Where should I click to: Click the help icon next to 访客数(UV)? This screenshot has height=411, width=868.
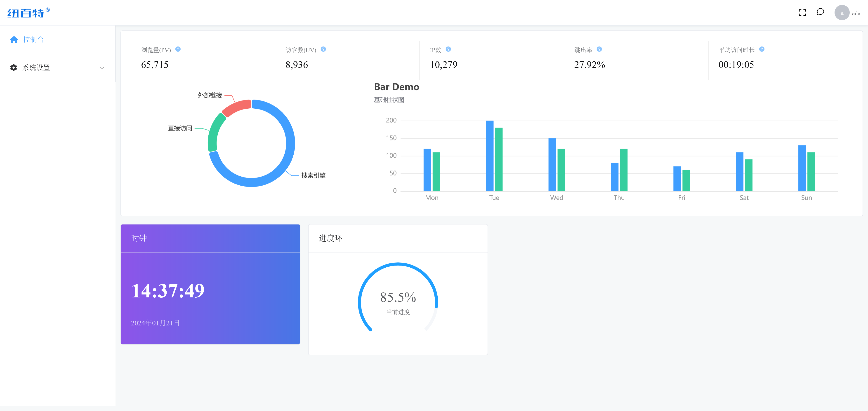[323, 49]
